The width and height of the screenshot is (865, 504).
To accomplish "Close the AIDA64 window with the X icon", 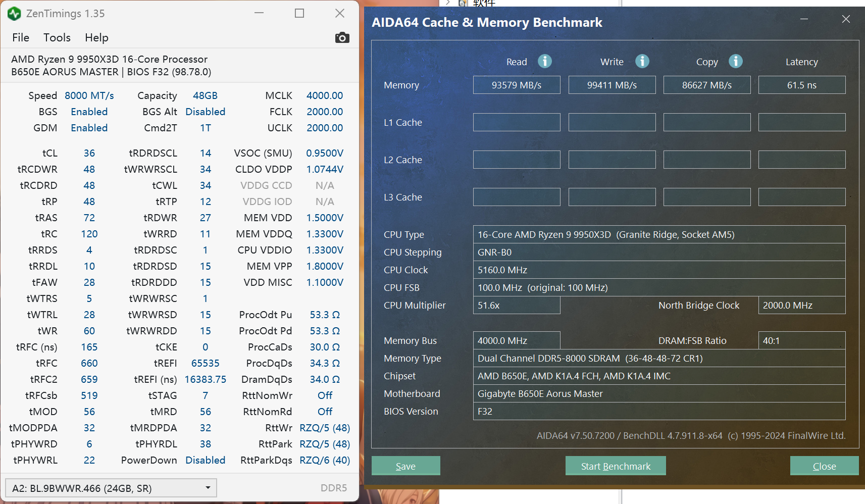I will 846,19.
